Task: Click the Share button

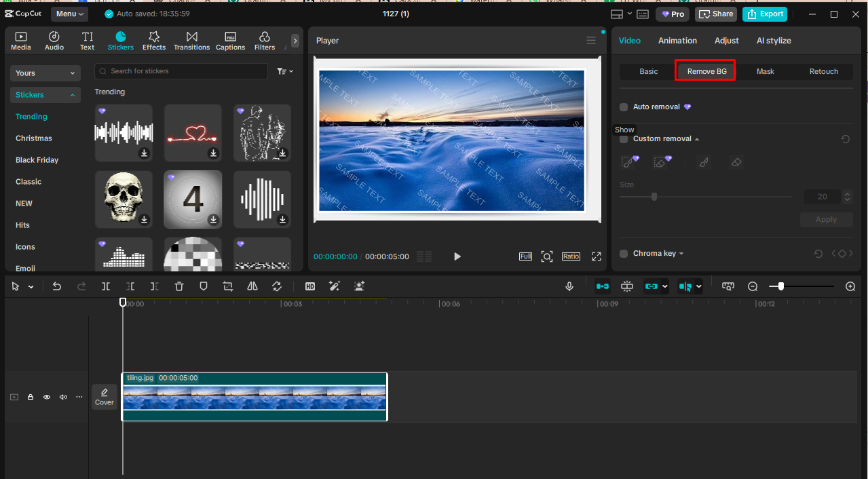Action: tap(716, 14)
